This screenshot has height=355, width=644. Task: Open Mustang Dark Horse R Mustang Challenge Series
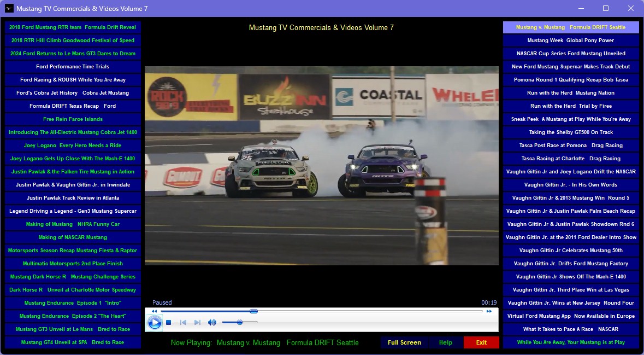click(x=73, y=277)
